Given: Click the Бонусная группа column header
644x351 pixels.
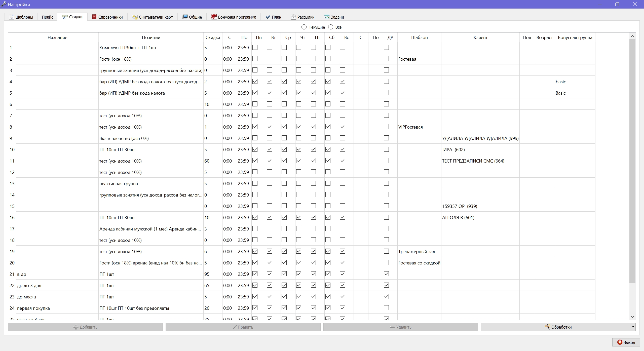Looking at the screenshot, I should (575, 37).
